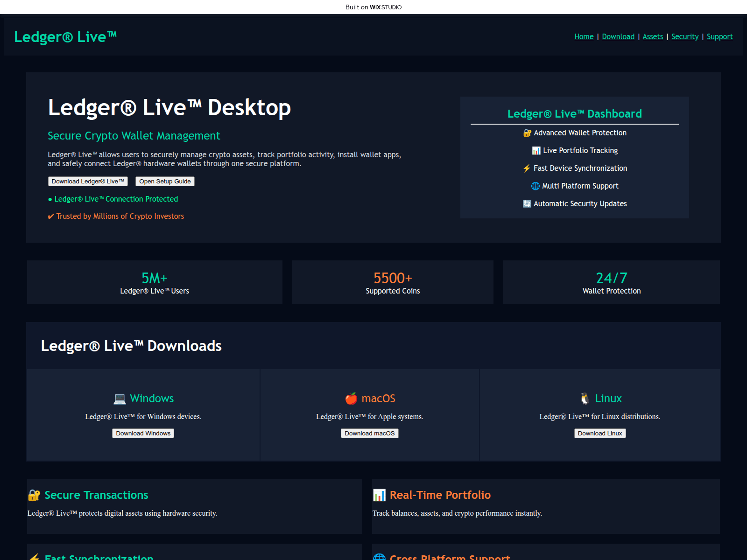Click refresh icon beside Automatic Security Updates

(x=527, y=204)
